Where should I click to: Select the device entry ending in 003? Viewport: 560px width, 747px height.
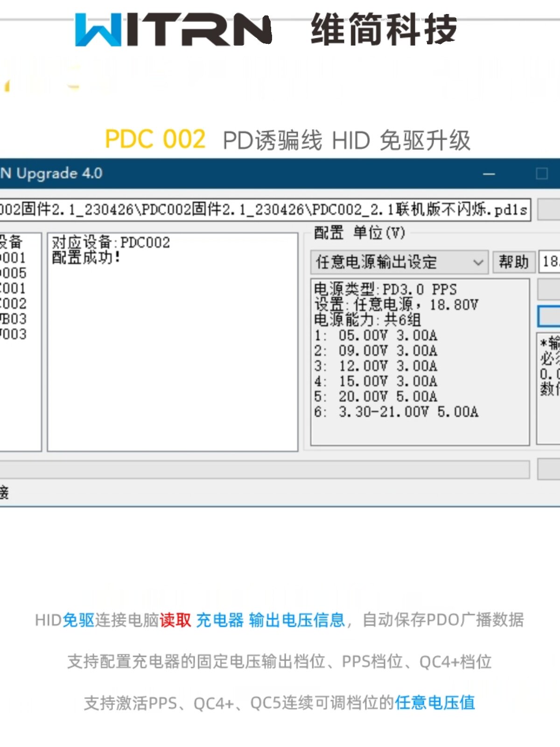tap(14, 334)
